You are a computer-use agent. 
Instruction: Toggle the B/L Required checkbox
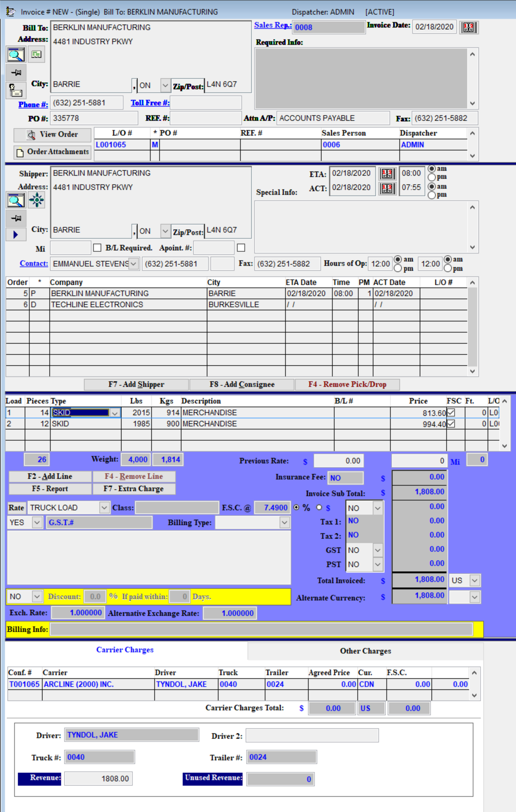97,248
